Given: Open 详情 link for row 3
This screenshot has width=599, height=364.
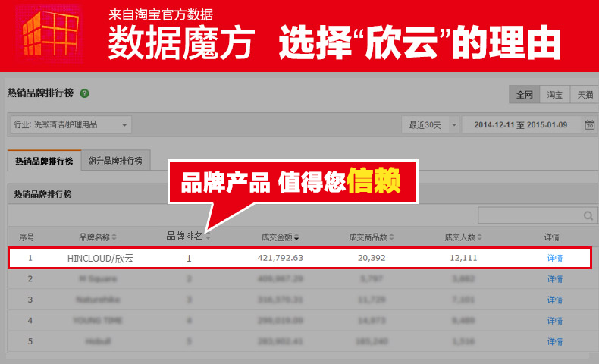Looking at the screenshot, I should coord(555,300).
